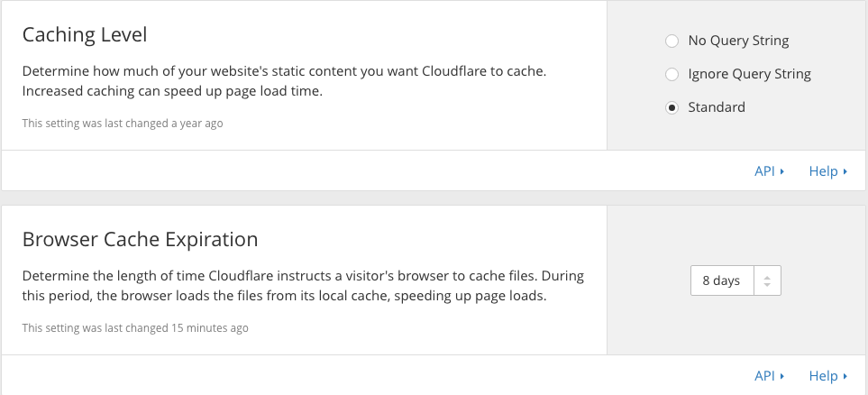Select the Standard caching level radio
This screenshot has height=395, width=868.
pyautogui.click(x=671, y=107)
